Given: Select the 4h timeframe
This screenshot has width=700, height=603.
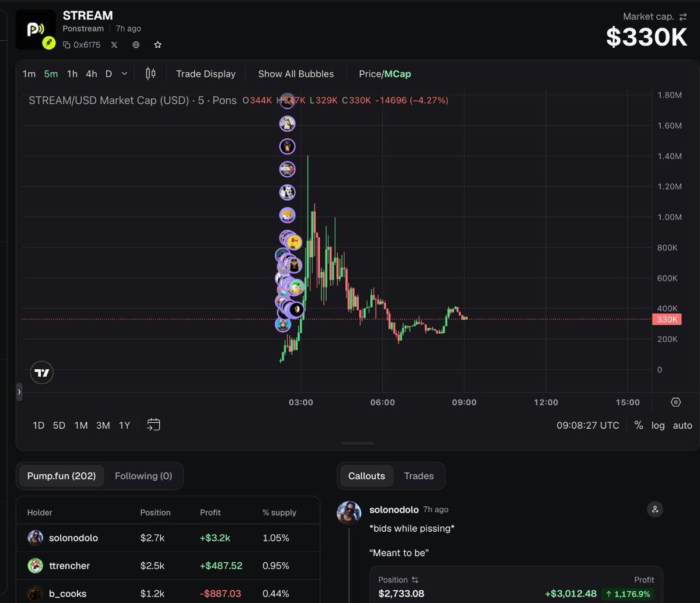Looking at the screenshot, I should click(92, 74).
